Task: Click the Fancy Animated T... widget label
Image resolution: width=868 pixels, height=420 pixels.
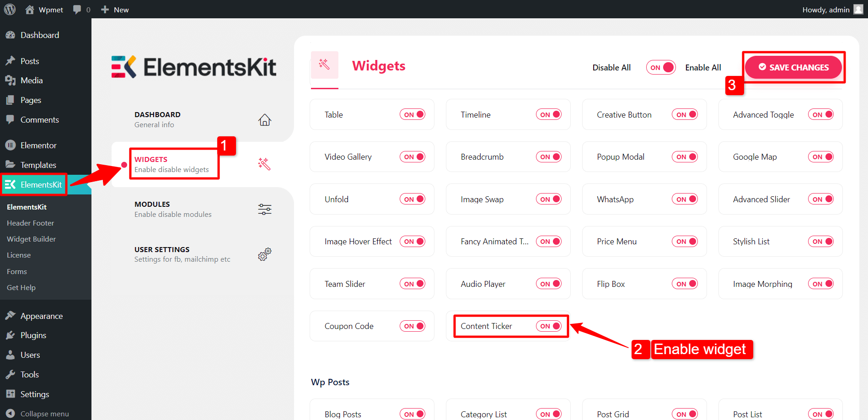Action: 494,242
